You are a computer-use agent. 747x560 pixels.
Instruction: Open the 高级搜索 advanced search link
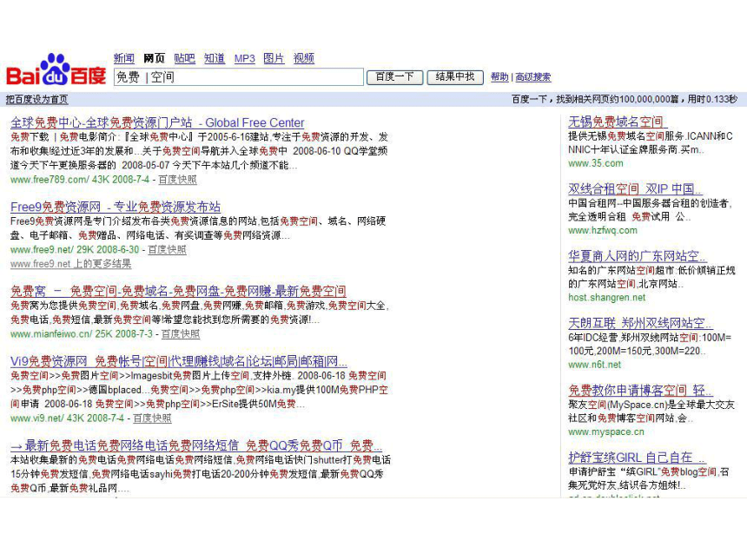533,76
